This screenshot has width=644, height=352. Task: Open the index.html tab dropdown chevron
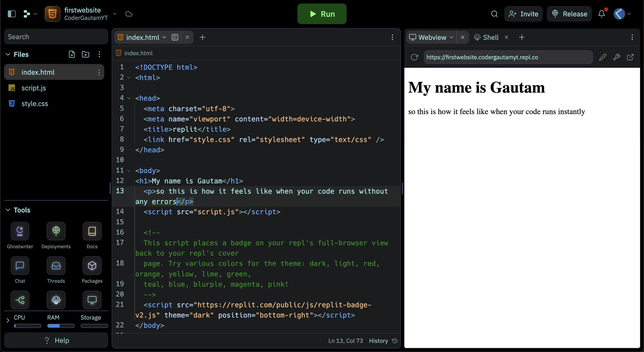pyautogui.click(x=164, y=37)
